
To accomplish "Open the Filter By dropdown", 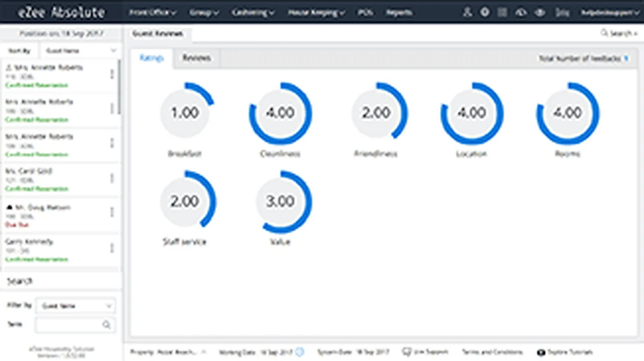I will (76, 306).
